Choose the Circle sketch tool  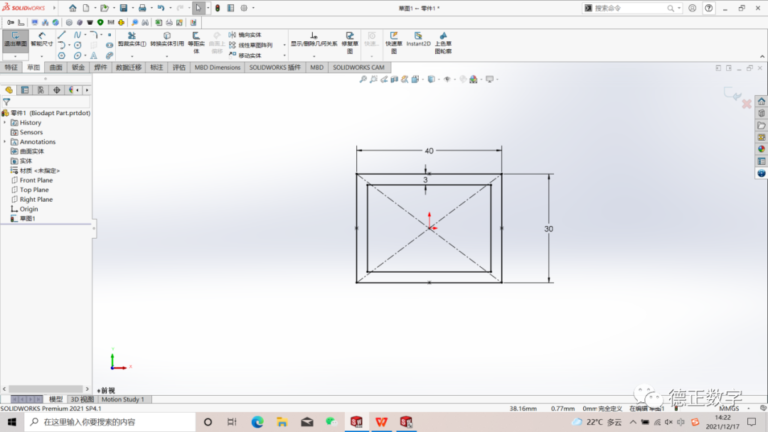coord(77,45)
